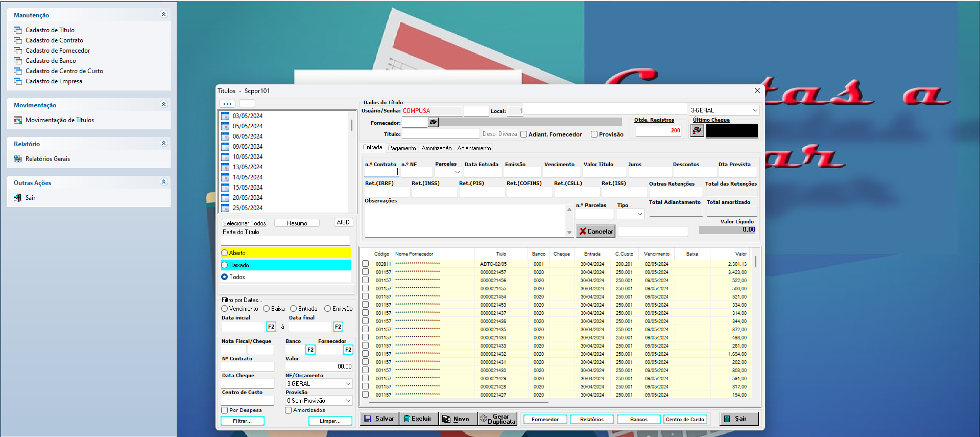The height and width of the screenshot is (437, 980).
Task: Collapse the Manutenção sidebar section
Action: [163, 14]
